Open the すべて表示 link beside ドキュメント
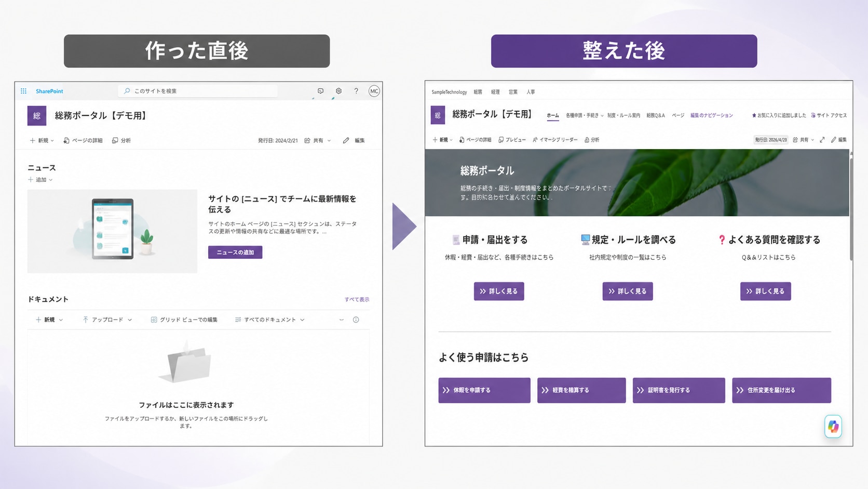This screenshot has height=489, width=868. point(357,299)
